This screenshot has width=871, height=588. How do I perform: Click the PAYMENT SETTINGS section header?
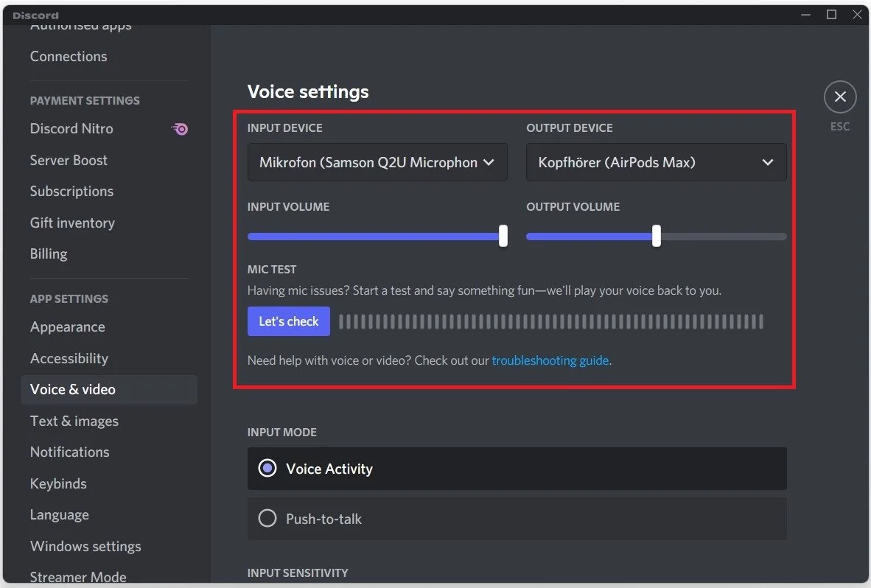(85, 100)
